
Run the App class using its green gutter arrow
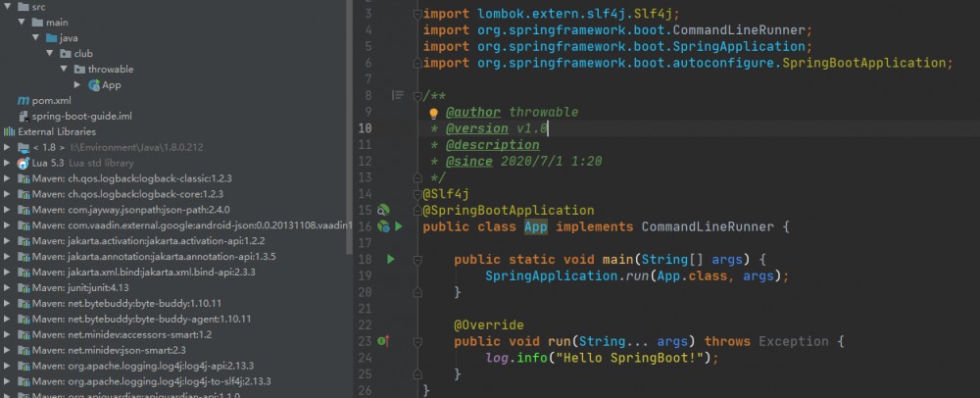(x=399, y=226)
